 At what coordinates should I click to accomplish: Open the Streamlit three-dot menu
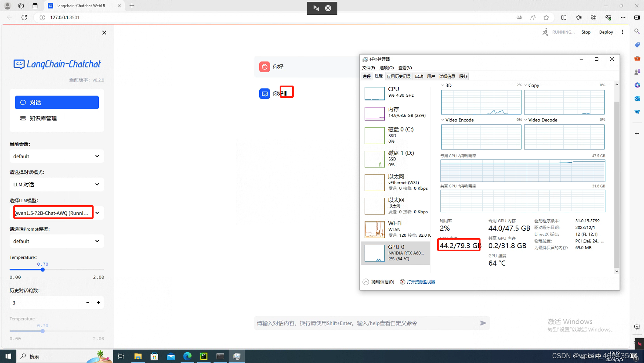pyautogui.click(x=623, y=32)
